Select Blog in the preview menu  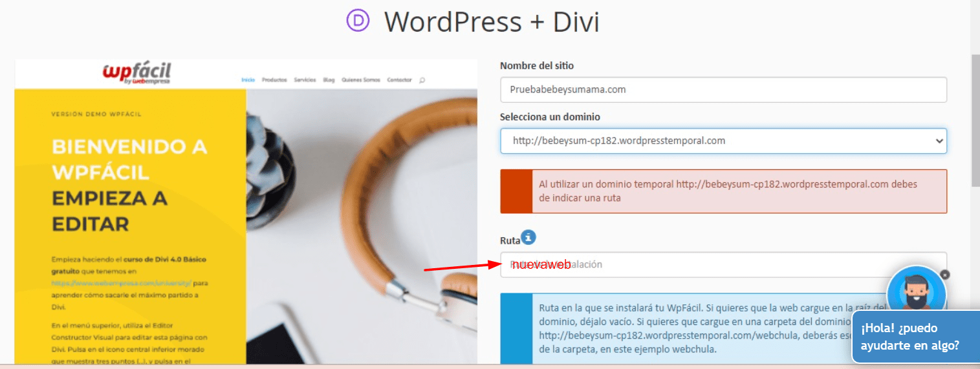point(329,80)
